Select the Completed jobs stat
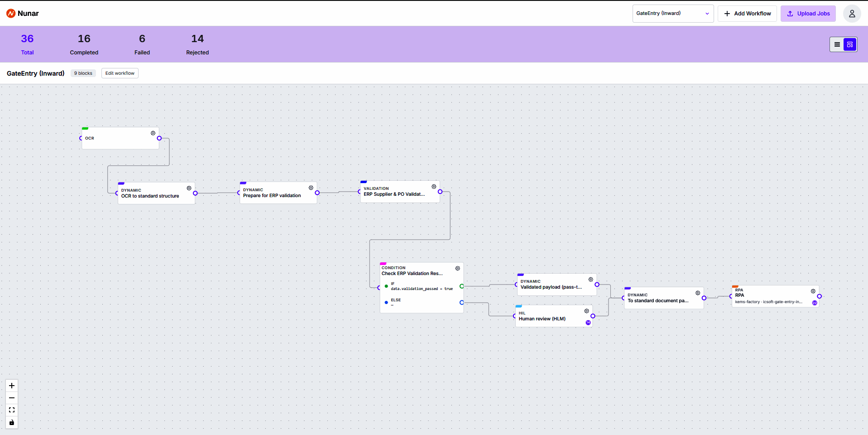 [x=84, y=44]
